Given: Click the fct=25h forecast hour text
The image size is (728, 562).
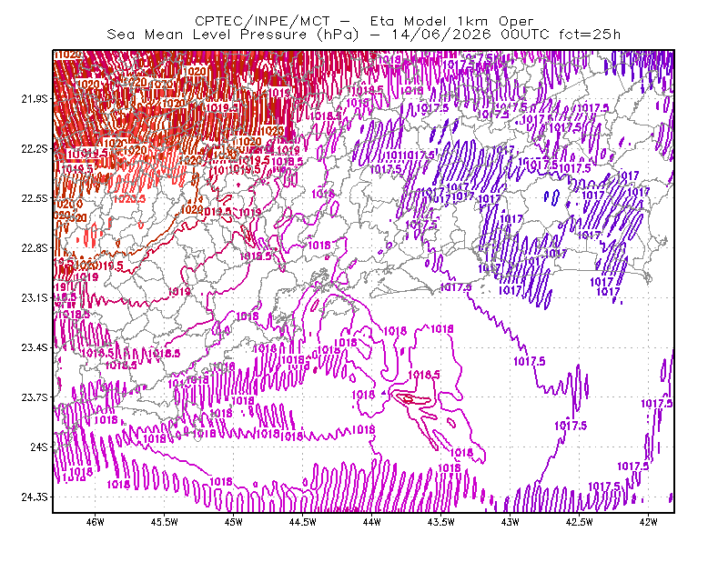Looking at the screenshot, I should [589, 35].
